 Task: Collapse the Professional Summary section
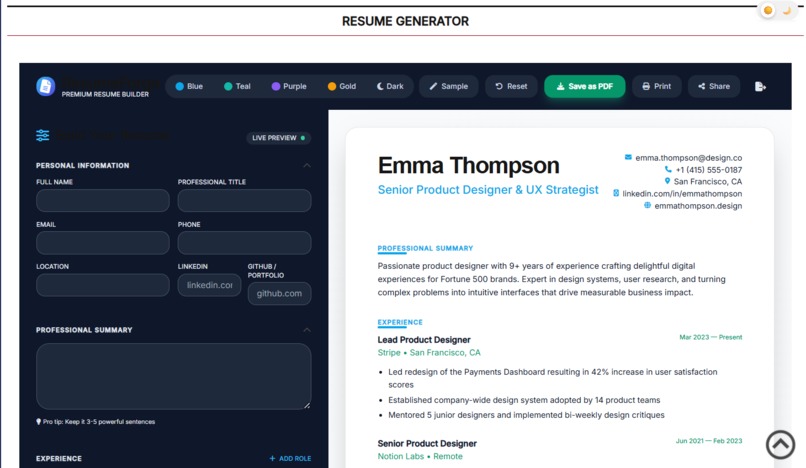[307, 330]
